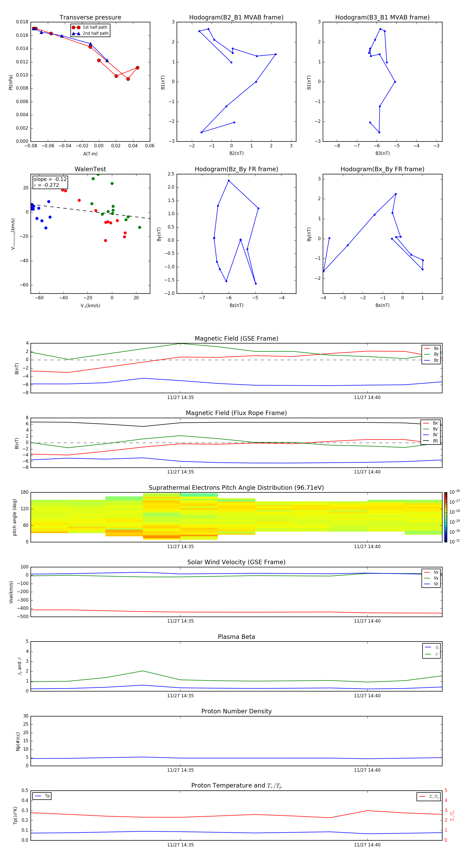Click the 'Plasma Beta' plot title
Image resolution: width=473 pixels, height=868 pixels.
coord(236,637)
